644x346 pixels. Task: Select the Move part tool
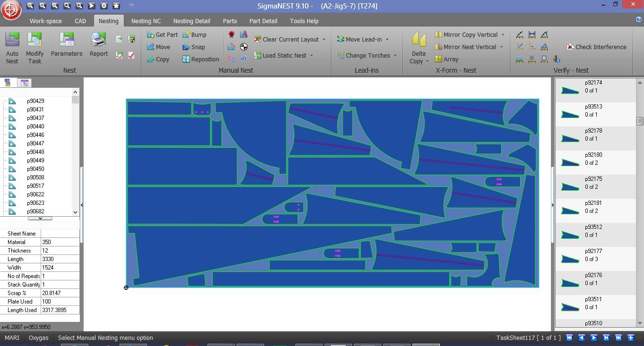[158, 47]
